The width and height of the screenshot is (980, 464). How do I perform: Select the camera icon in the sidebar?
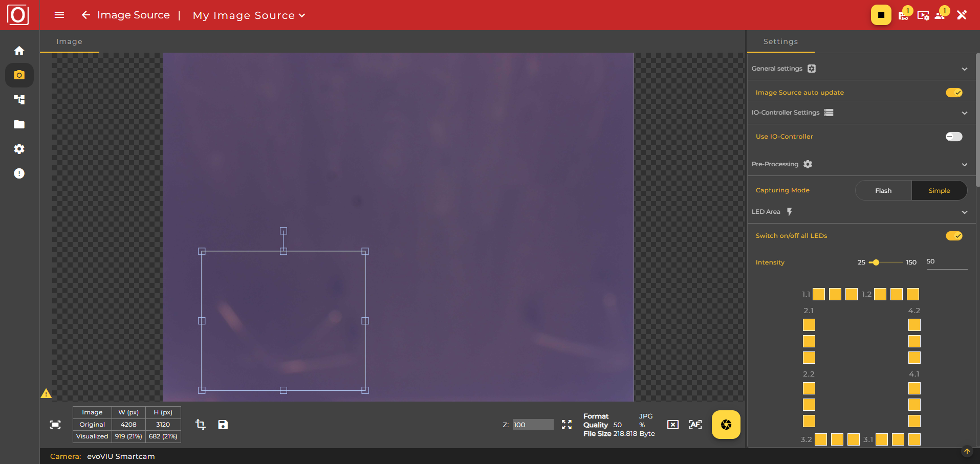[x=19, y=75]
